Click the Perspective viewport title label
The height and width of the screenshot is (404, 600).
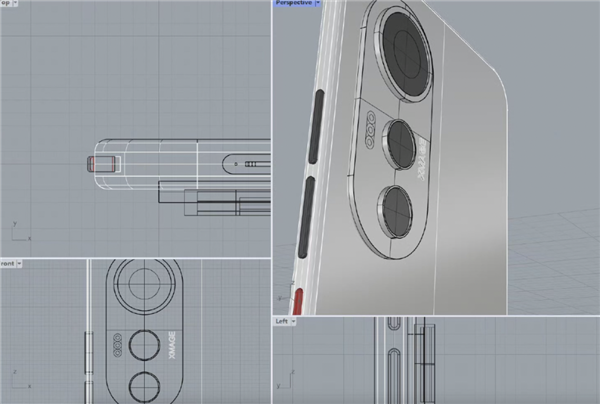point(293,3)
